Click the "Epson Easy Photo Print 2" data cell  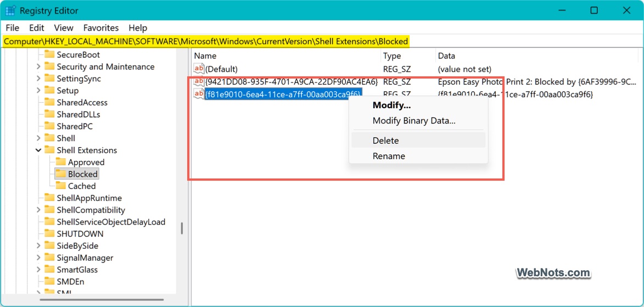coord(537,81)
